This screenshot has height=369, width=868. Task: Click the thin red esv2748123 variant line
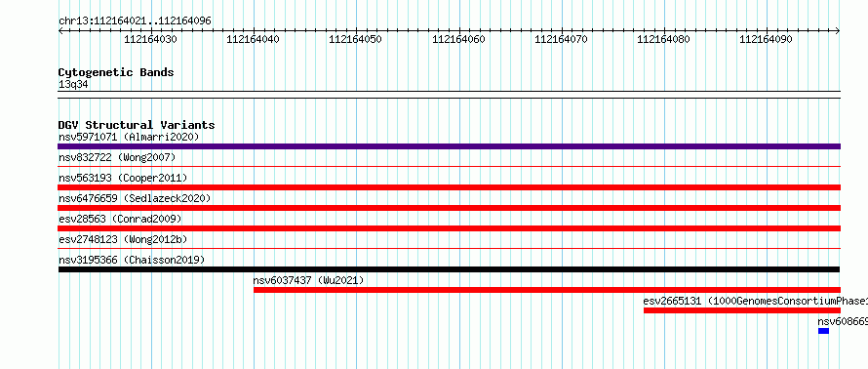pos(449,248)
